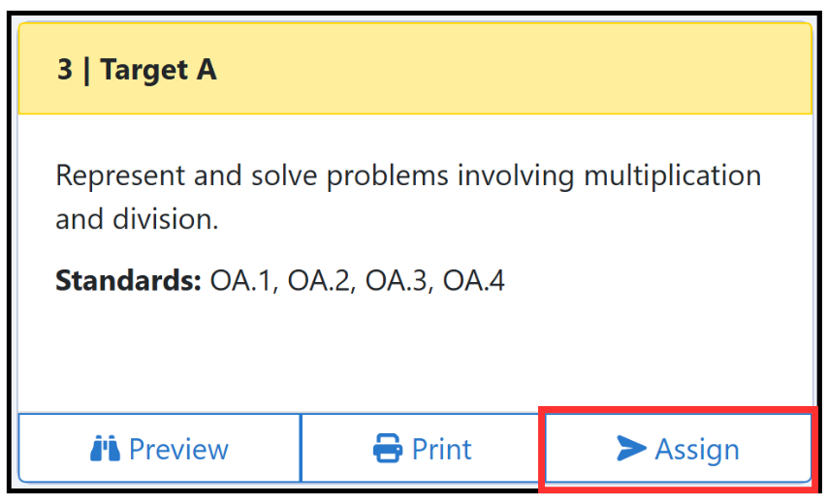This screenshot has width=828, height=504.
Task: Click the bold "Standards:" label
Action: pos(128,280)
